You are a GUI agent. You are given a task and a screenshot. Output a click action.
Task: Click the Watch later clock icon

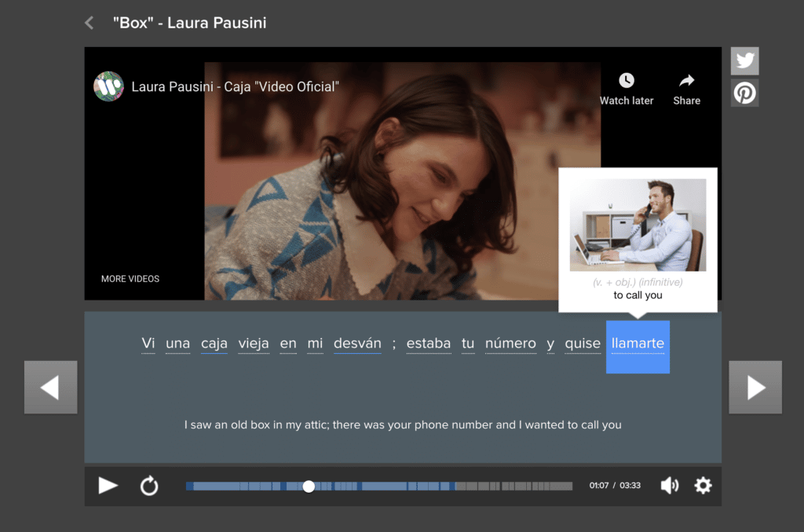coord(626,81)
